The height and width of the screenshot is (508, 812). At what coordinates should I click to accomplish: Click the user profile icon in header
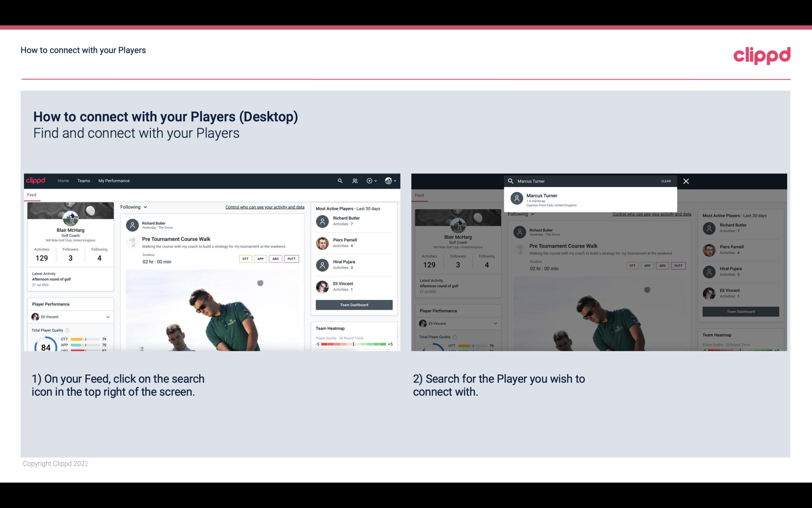coord(389,180)
